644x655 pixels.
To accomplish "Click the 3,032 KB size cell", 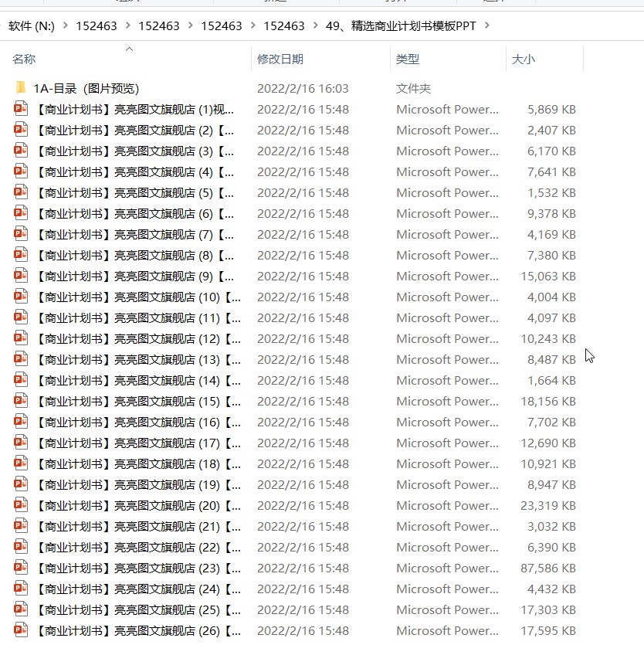I will point(551,526).
